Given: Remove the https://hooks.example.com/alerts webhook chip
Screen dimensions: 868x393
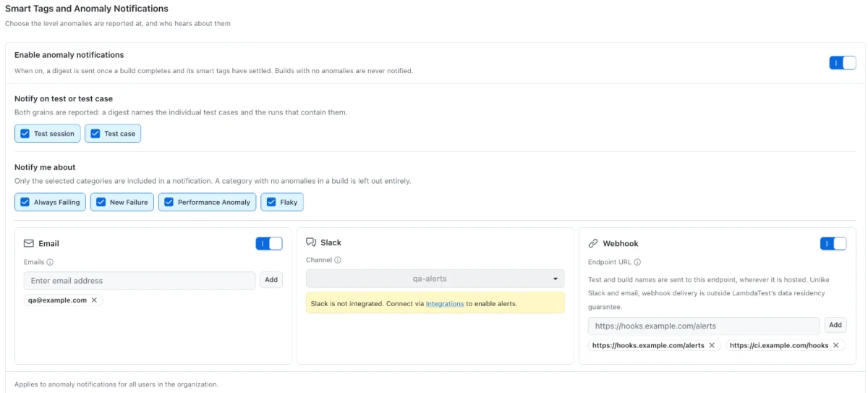Looking at the screenshot, I should tap(712, 345).
